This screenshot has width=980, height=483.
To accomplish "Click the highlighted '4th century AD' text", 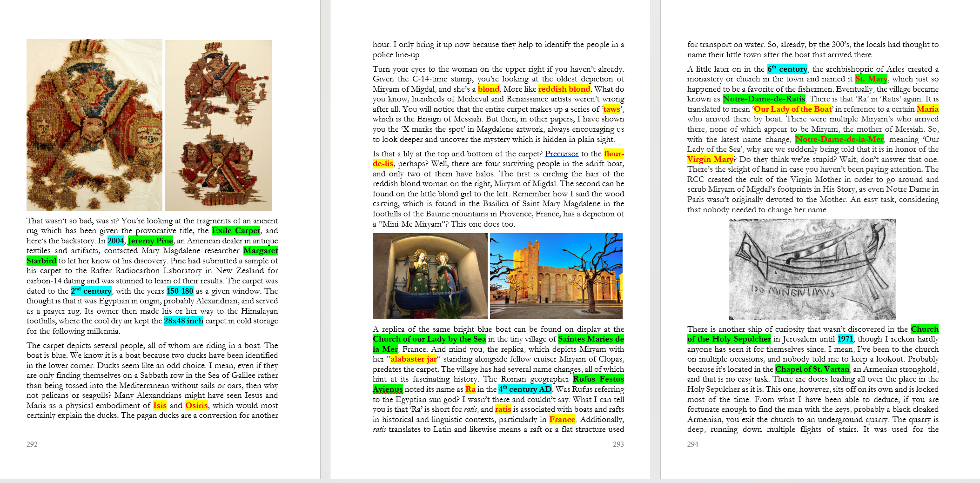I will point(525,389).
